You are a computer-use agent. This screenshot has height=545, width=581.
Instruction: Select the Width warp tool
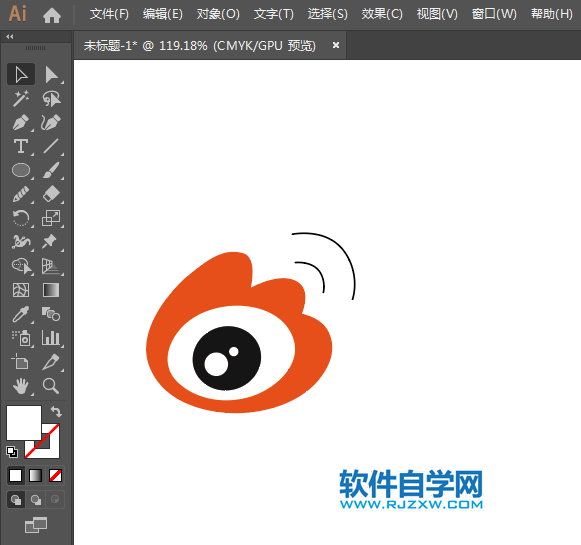21,242
